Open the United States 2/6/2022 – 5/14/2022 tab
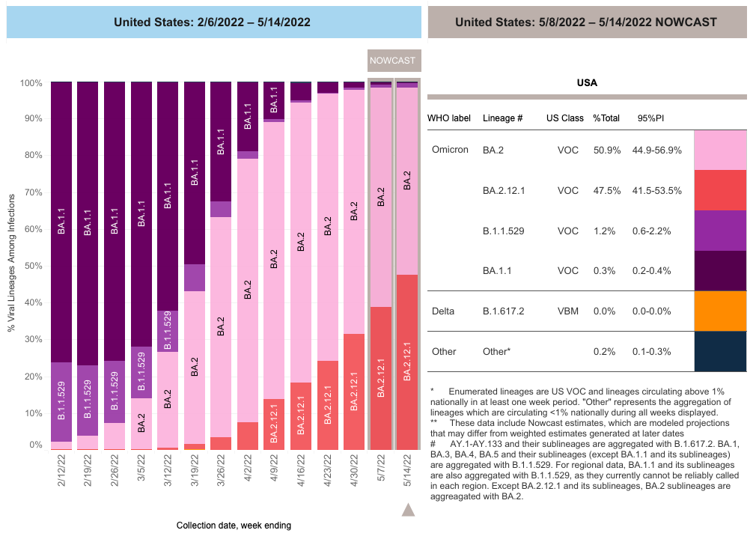756x542 pixels. pos(212,22)
